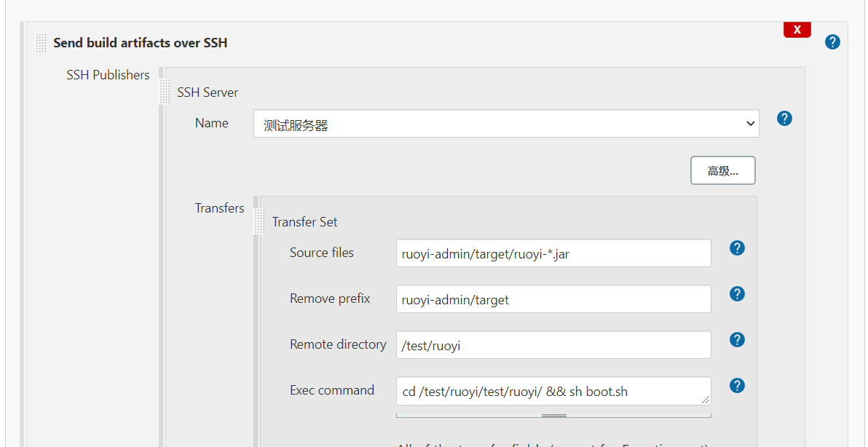Grab the drag handle beside Transfer Set

pyautogui.click(x=259, y=221)
